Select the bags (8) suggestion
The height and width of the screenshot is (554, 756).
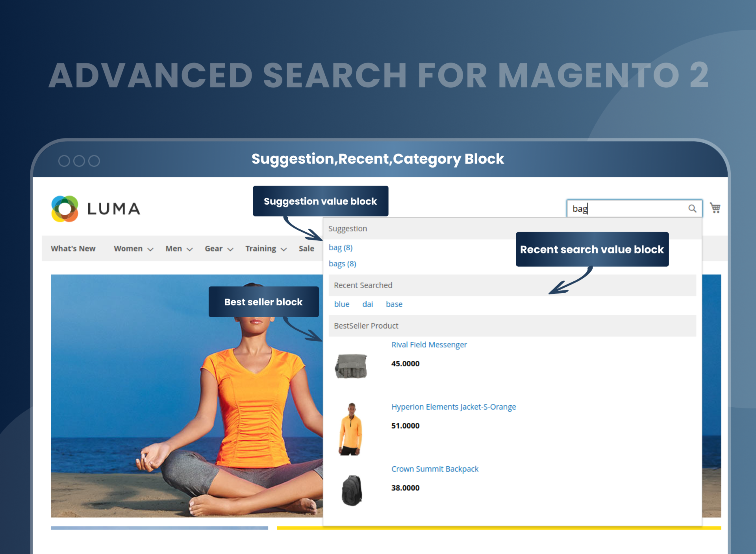point(342,264)
